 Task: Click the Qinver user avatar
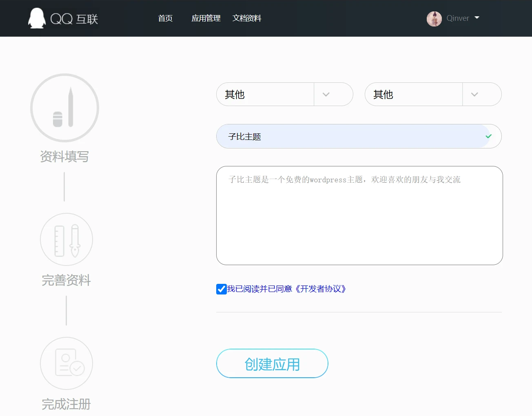[x=434, y=19]
